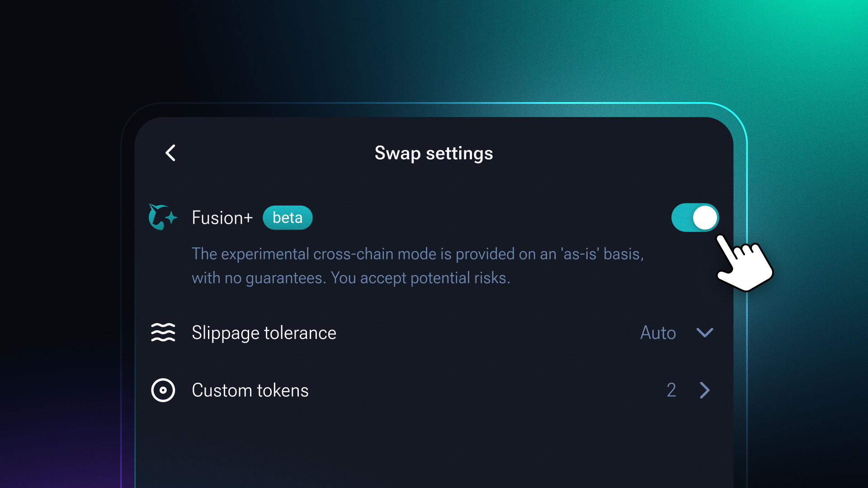Click the chevron beside Custom tokens
Image resolution: width=868 pixels, height=488 pixels.
point(704,390)
